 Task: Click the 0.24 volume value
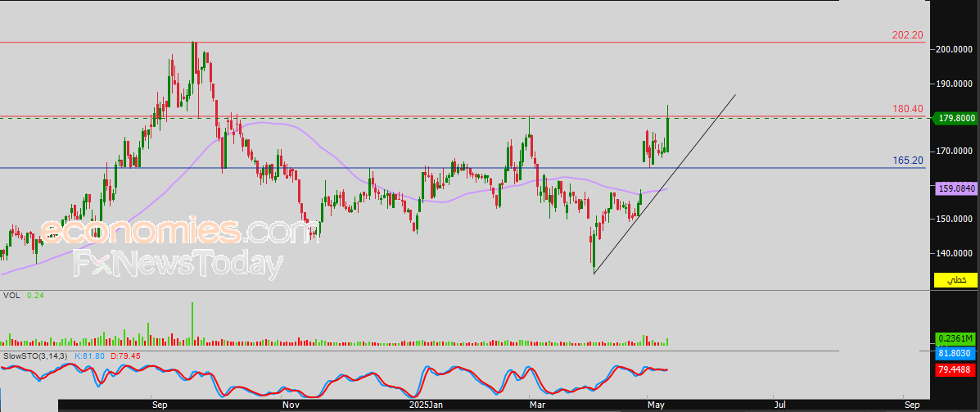tap(34, 295)
